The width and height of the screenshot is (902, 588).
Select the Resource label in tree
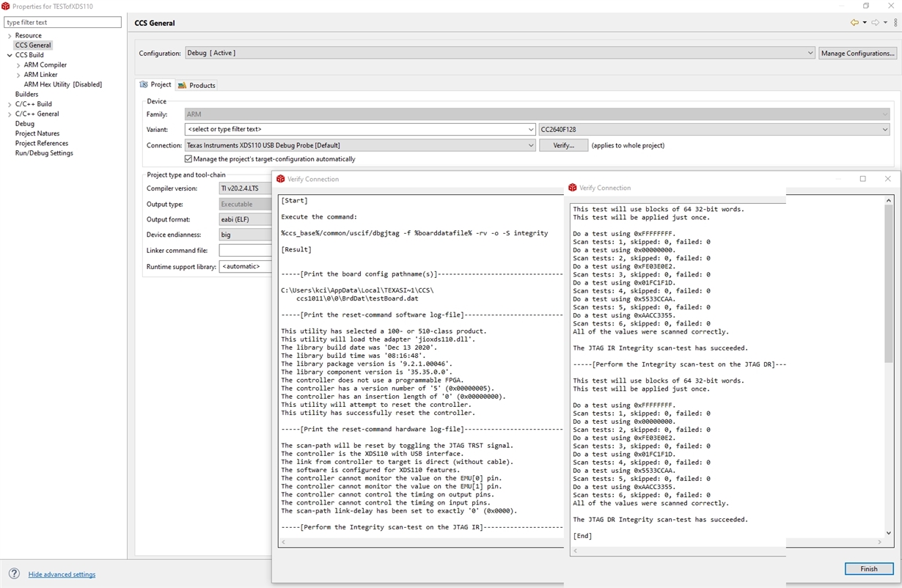[x=29, y=35]
